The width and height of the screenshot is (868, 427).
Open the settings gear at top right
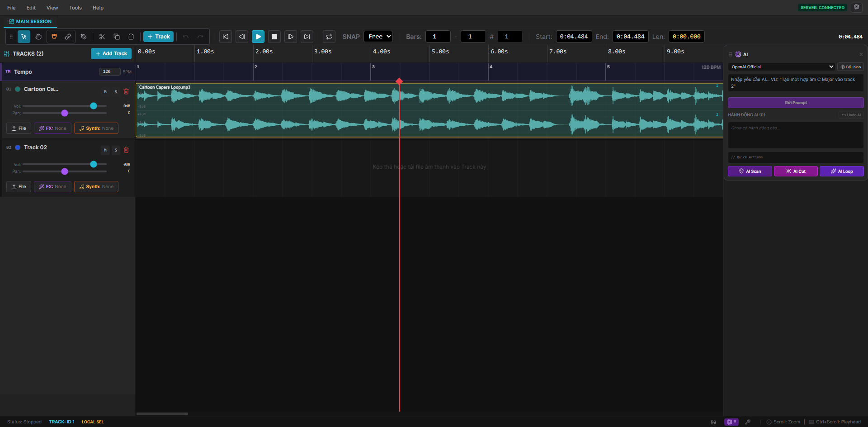click(x=857, y=7)
